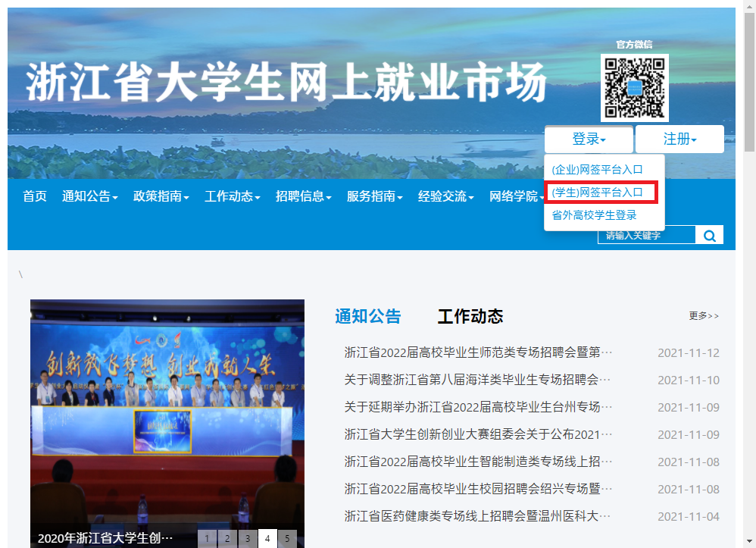The height and width of the screenshot is (548, 756).
Task: Open the 注册 dropdown button
Action: tap(679, 139)
